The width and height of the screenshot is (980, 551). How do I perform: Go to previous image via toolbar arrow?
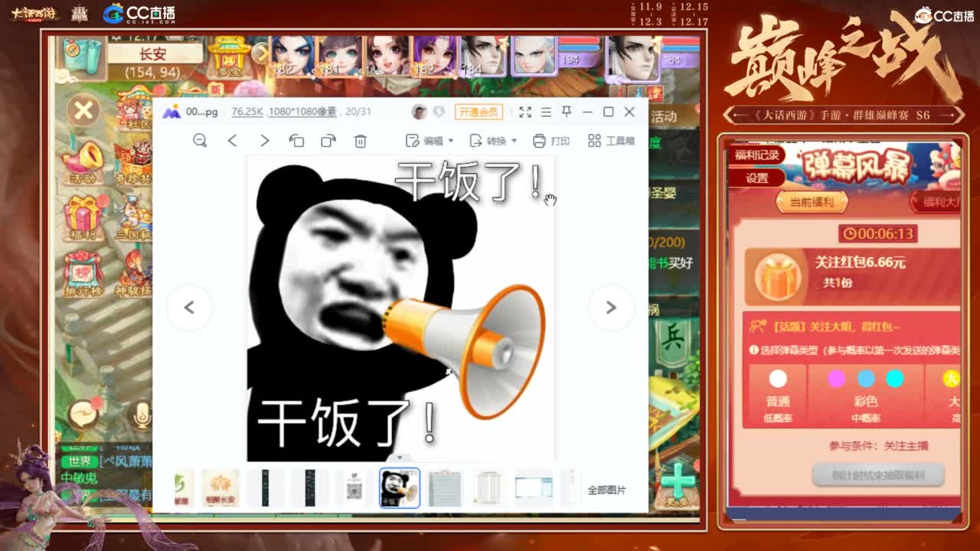[x=232, y=141]
